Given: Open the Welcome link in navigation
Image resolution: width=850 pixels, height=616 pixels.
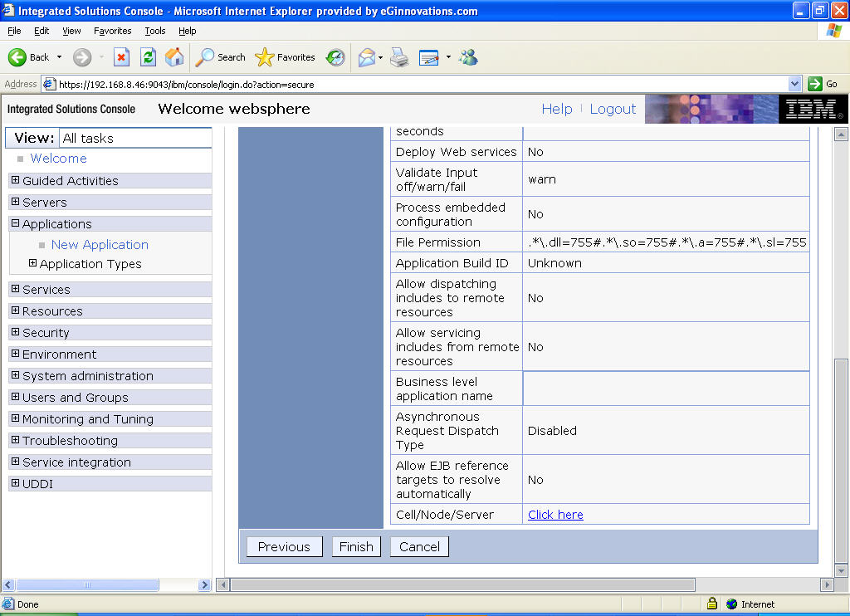Looking at the screenshot, I should coord(59,159).
